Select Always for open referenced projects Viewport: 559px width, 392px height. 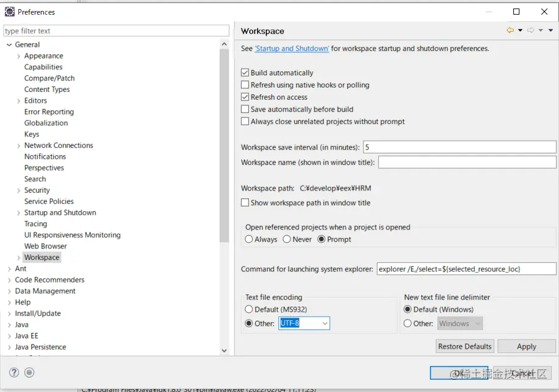pos(249,239)
